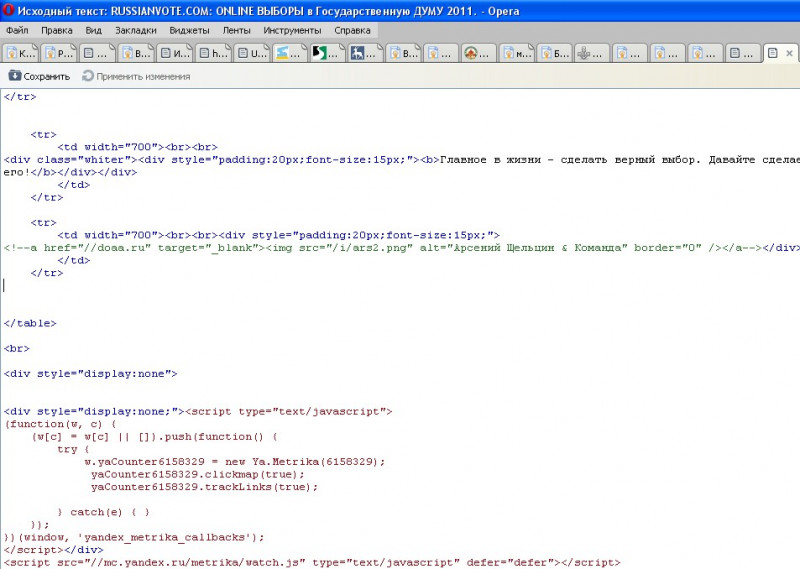Viewport: 800px width, 569px height.
Task: Click the standalone <br> line
Action: click(17, 349)
